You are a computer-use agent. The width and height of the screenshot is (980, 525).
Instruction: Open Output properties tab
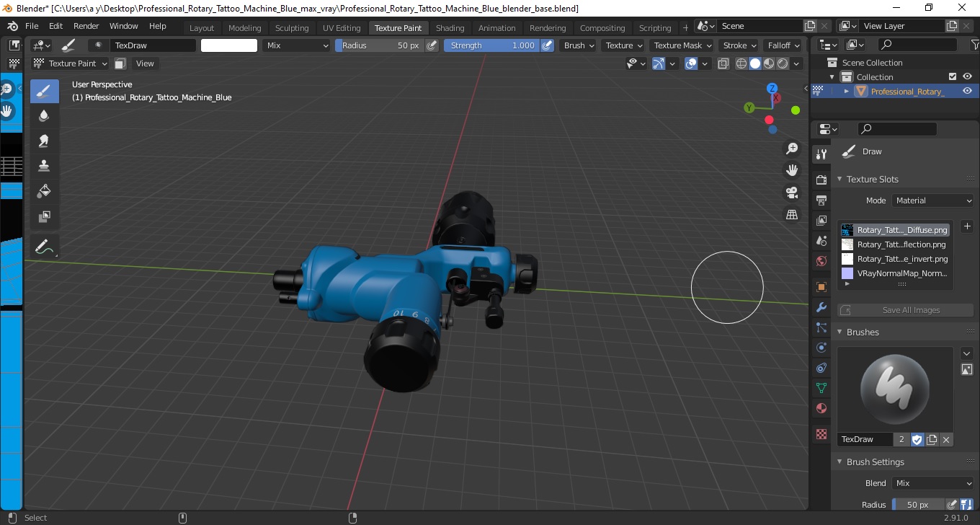pos(821,200)
